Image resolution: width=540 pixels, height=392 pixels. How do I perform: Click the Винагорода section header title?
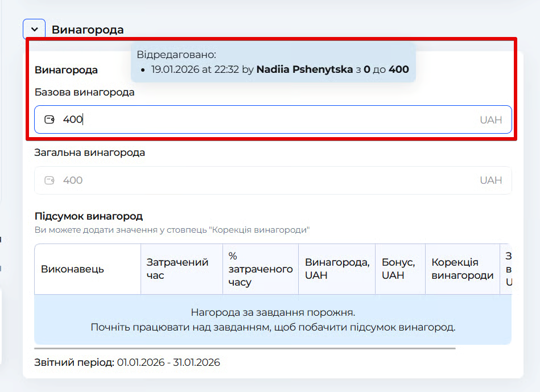(x=88, y=30)
